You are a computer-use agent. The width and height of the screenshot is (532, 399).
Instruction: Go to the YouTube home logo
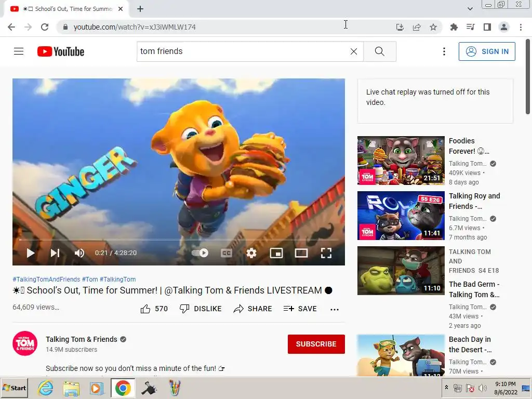coord(61,51)
